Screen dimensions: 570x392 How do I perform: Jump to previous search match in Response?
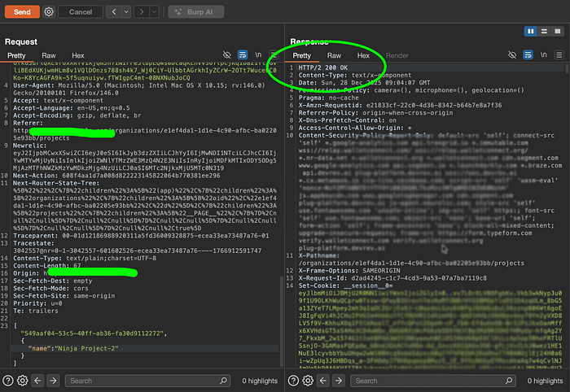tap(322, 381)
